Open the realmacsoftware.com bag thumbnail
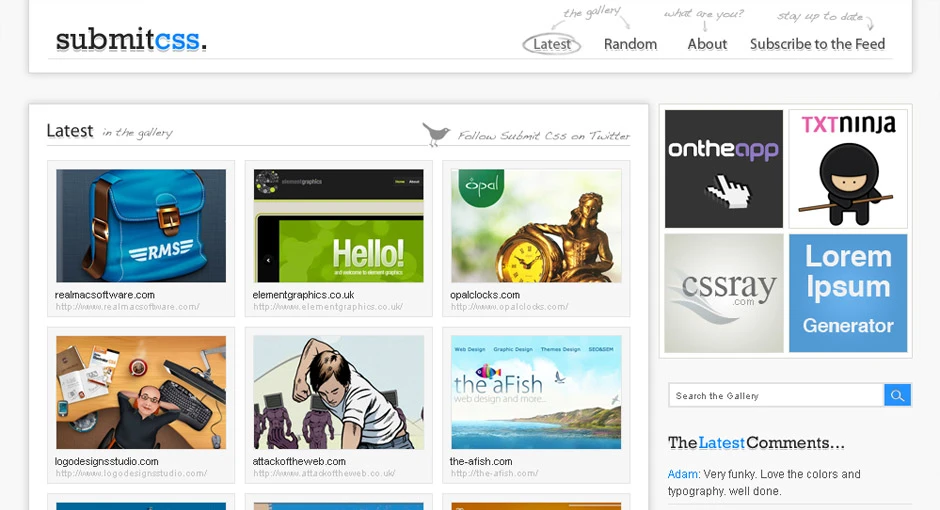 click(x=141, y=225)
